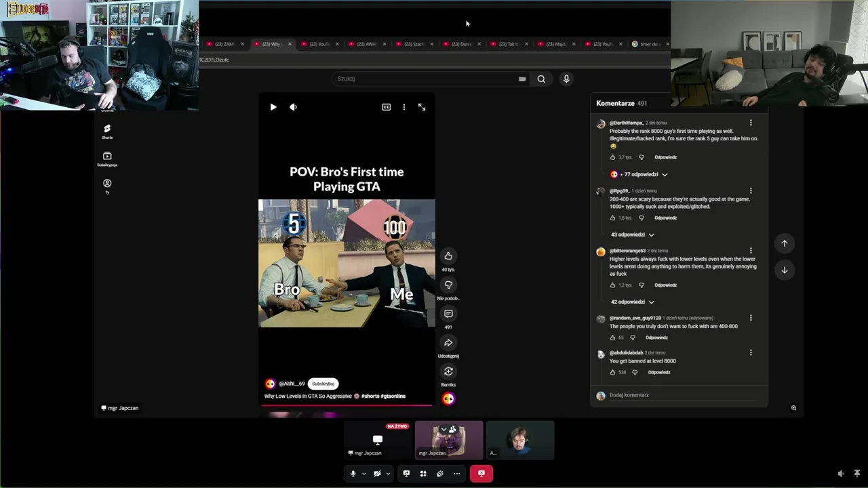Mute microphone in the call controls

(353, 474)
